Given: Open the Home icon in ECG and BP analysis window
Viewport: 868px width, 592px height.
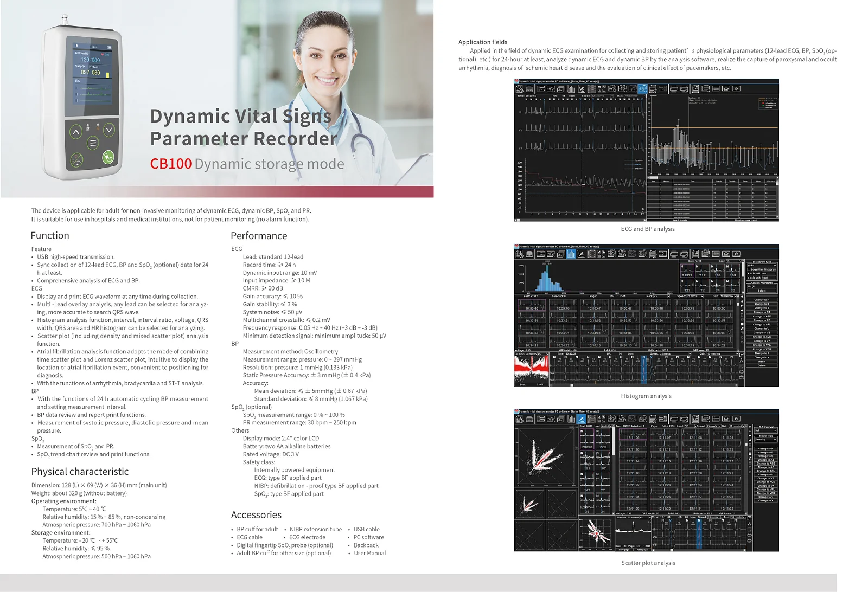Looking at the screenshot, I should (x=726, y=88).
